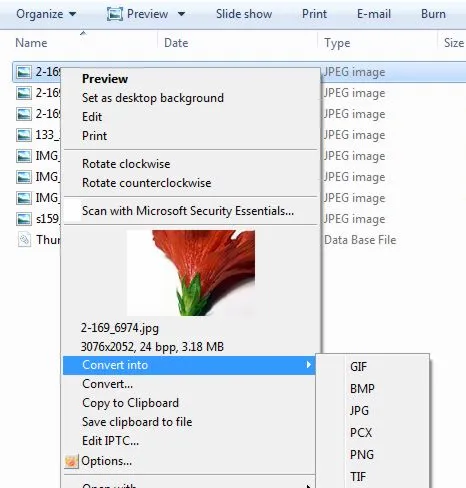The image size is (466, 488).
Task: Scan with Microsoft Security Essentials
Action: [x=188, y=211]
